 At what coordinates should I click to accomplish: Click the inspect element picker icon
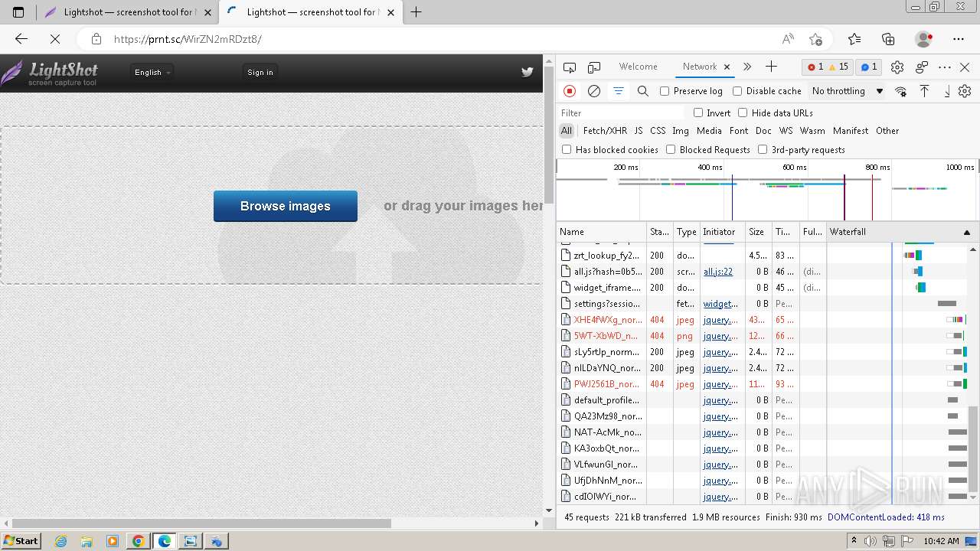[570, 67]
